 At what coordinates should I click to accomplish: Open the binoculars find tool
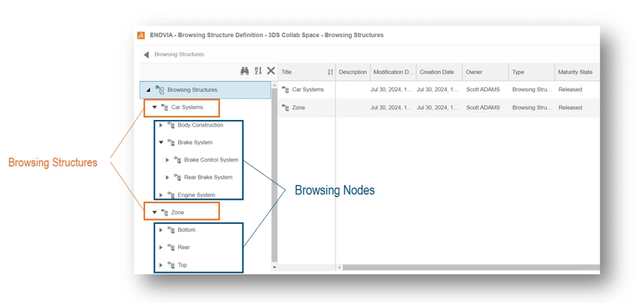click(x=245, y=71)
